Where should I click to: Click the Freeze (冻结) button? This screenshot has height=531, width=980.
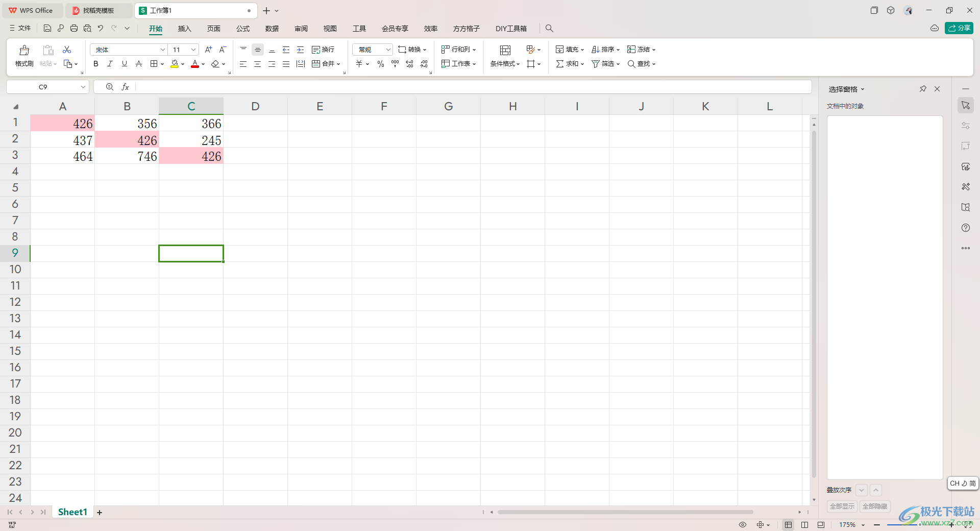[x=641, y=50]
